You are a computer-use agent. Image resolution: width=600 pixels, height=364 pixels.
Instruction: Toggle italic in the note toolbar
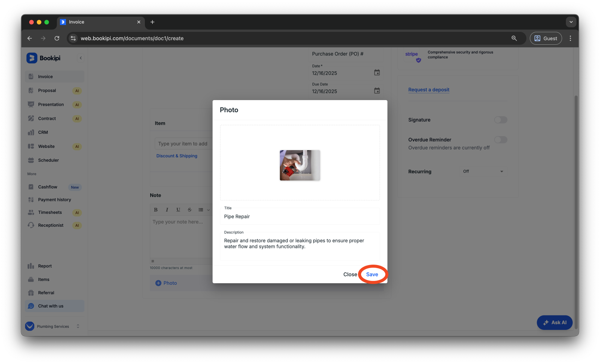pyautogui.click(x=167, y=210)
